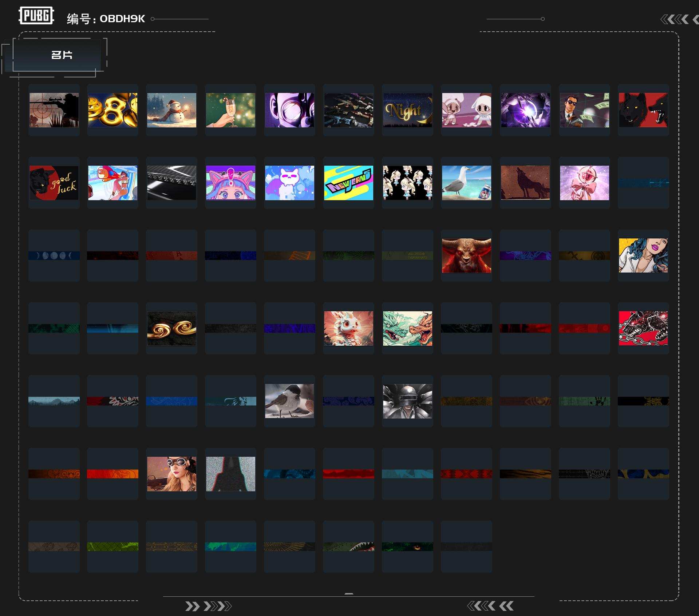Pick the chickadee bird name card

(289, 401)
